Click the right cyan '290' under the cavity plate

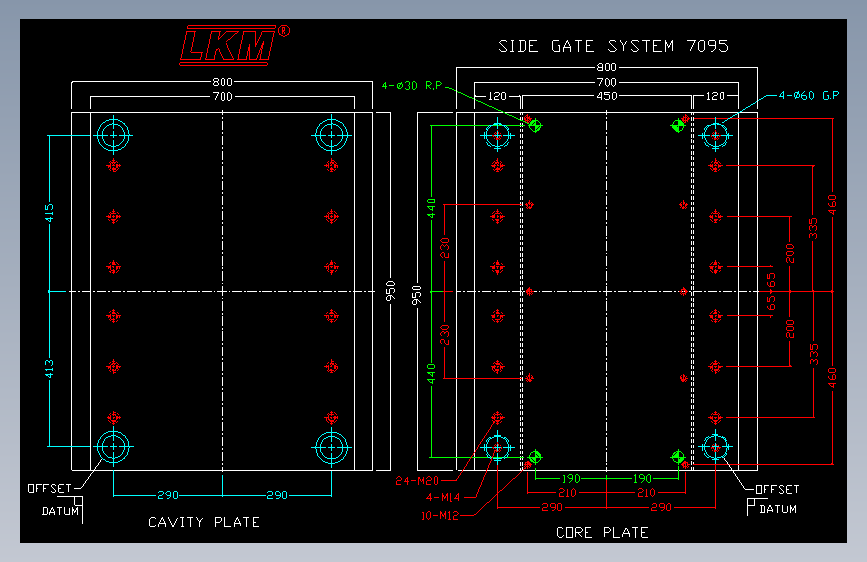(276, 495)
